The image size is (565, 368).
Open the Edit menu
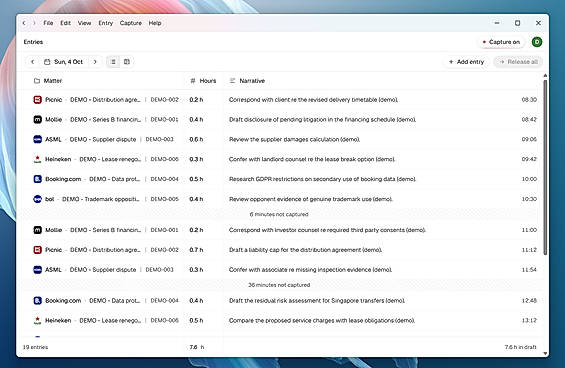pos(65,23)
